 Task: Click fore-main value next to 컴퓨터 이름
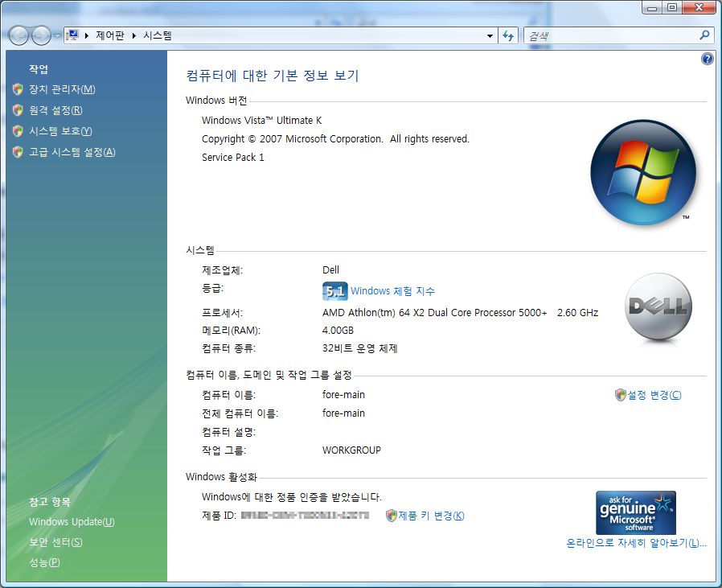(343, 395)
